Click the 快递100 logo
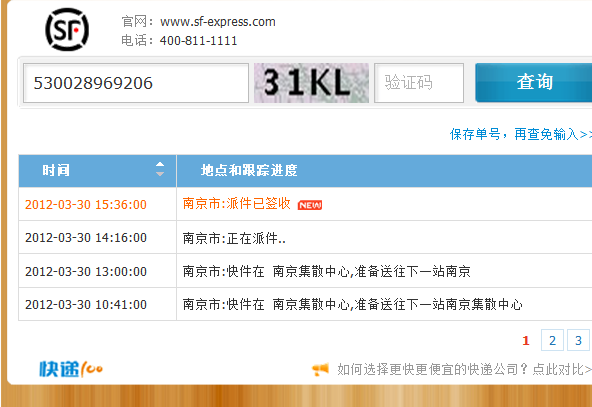This screenshot has height=407, width=592. (71, 369)
